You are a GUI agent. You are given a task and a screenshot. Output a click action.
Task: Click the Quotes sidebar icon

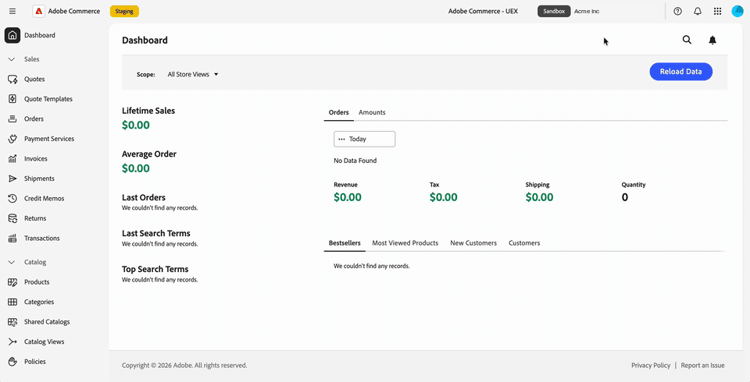[12, 79]
